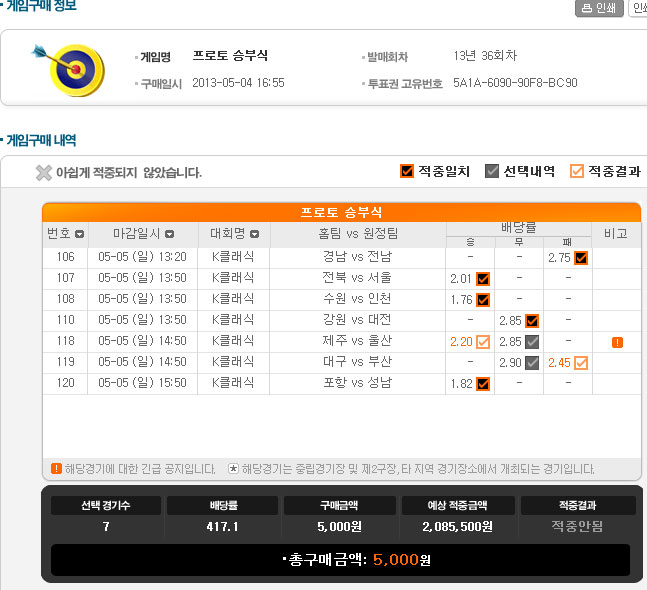The height and width of the screenshot is (590, 647).
Task: Toggle the 2.85 draw checkbox for match 110
Action: pyautogui.click(x=532, y=321)
